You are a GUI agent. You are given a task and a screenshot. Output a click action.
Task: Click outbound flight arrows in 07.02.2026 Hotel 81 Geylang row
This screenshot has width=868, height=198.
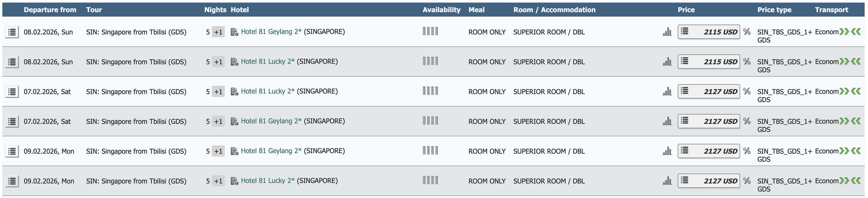(844, 121)
